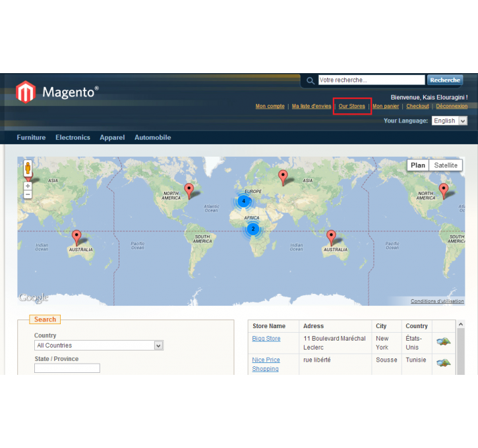Click the red pin above the left ASIA label
This screenshot has width=478, height=448.
(29, 178)
